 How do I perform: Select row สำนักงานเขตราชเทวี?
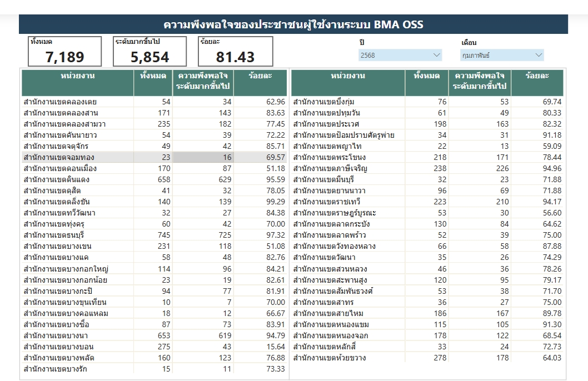(427, 202)
